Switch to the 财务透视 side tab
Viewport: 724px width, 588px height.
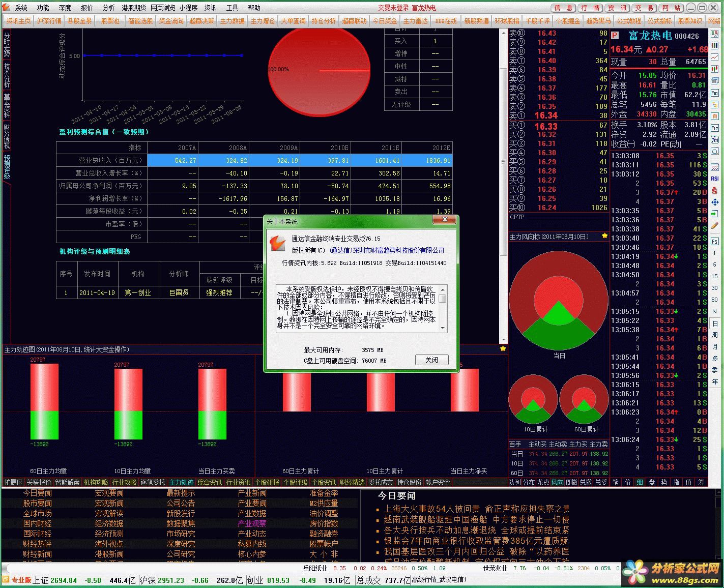(7, 136)
